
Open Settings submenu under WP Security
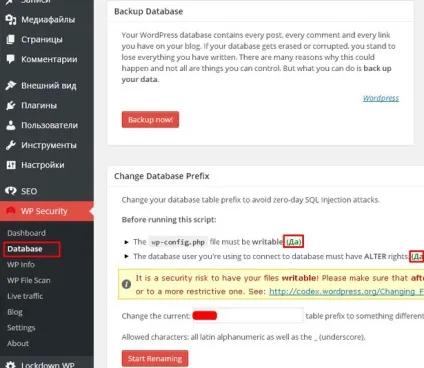pos(21,328)
